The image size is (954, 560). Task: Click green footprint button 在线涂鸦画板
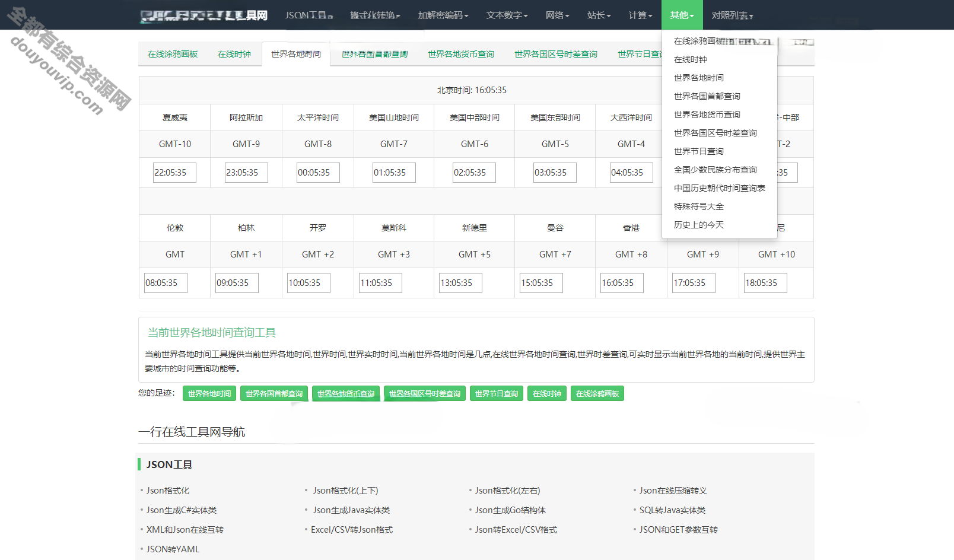point(597,394)
